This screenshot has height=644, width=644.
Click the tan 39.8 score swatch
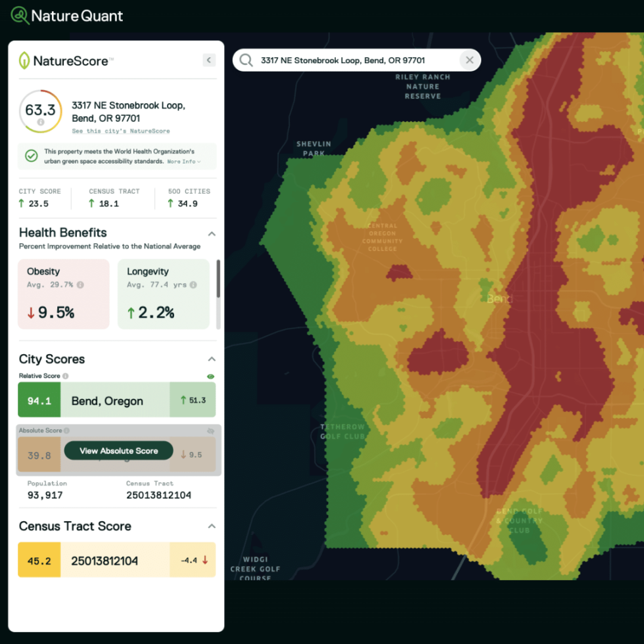39,455
